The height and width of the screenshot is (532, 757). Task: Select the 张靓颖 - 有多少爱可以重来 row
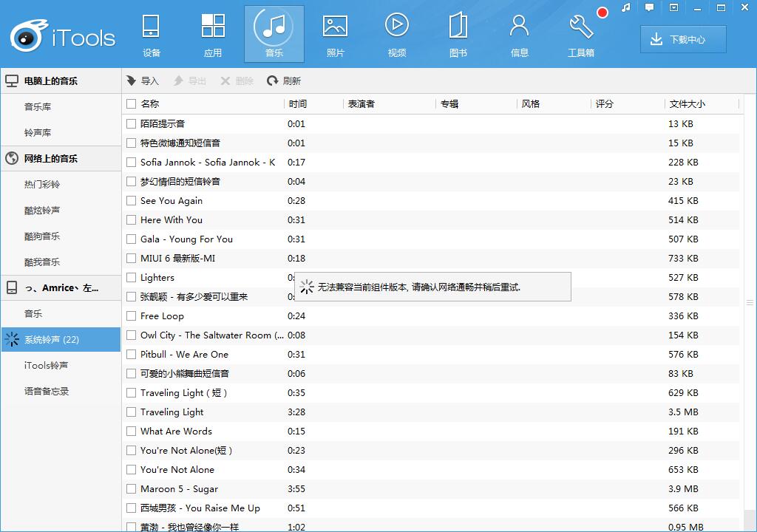[431, 297]
